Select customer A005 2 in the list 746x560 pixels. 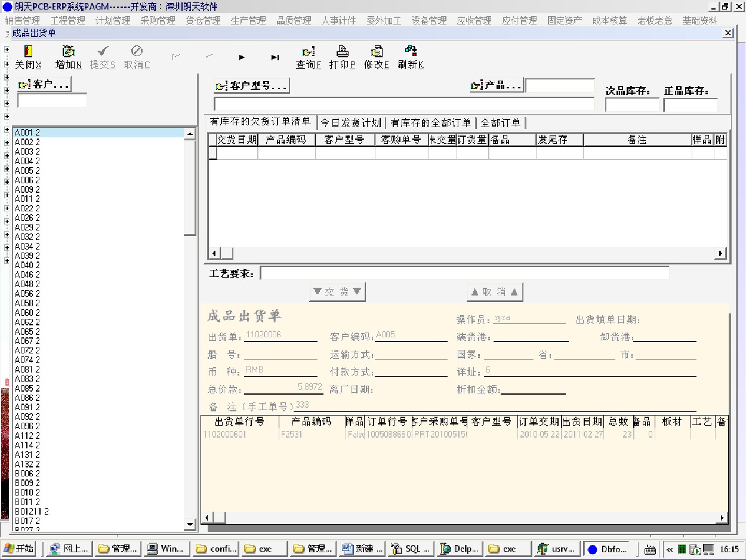pyautogui.click(x=98, y=171)
